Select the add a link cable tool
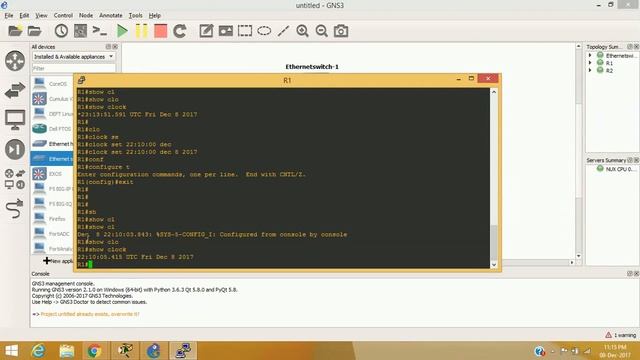This screenshot has width=640, height=360. coord(15,209)
